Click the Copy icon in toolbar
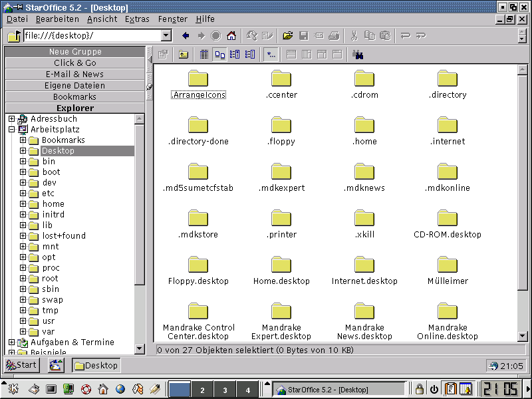This screenshot has height=399, width=532. click(370, 36)
